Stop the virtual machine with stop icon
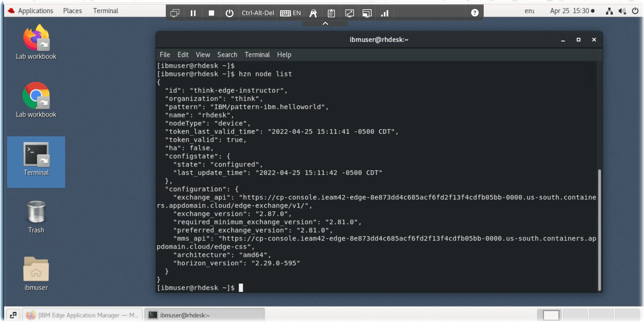The height and width of the screenshot is (322, 644). [x=211, y=13]
